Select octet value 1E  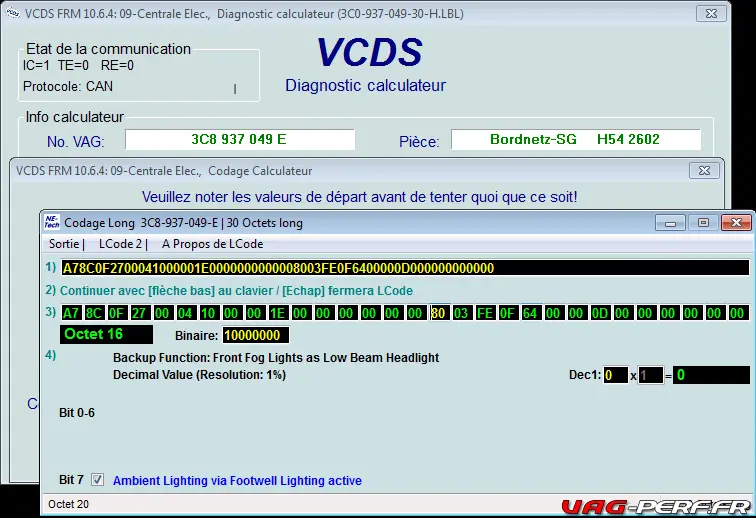[277, 313]
